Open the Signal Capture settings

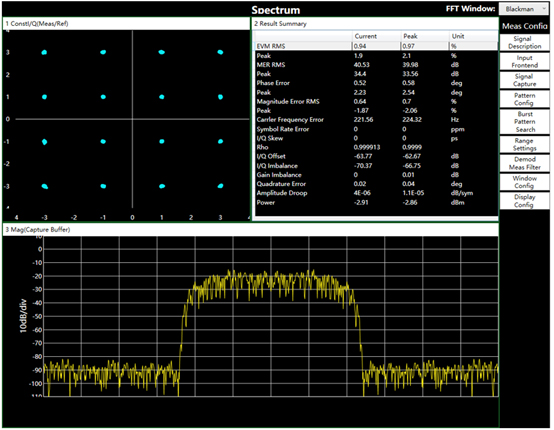coord(524,80)
